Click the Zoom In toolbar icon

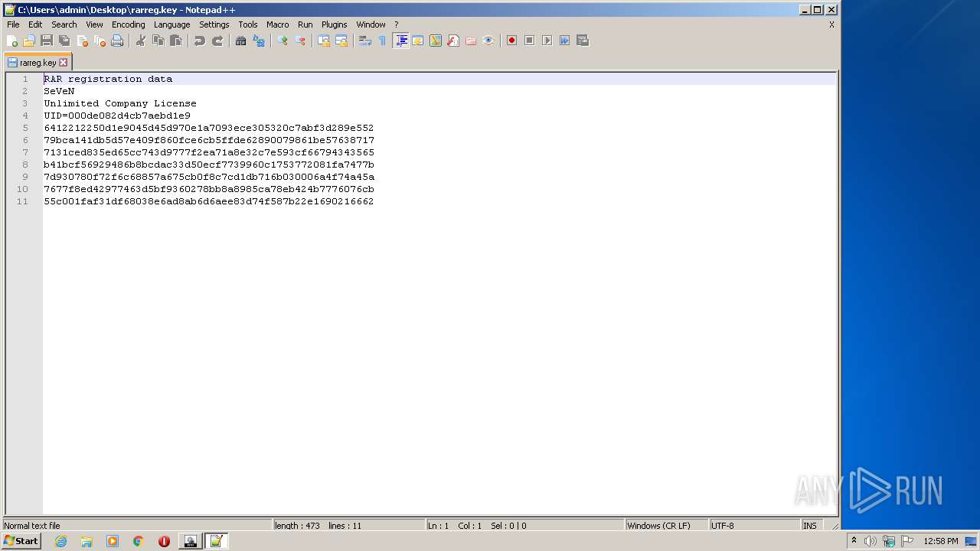coord(283,41)
